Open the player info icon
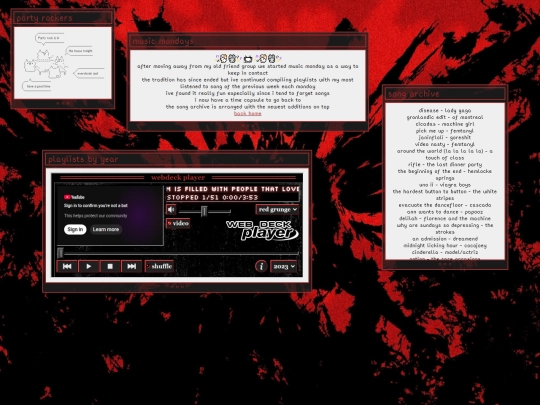This screenshot has width=540, height=405. pos(261,266)
